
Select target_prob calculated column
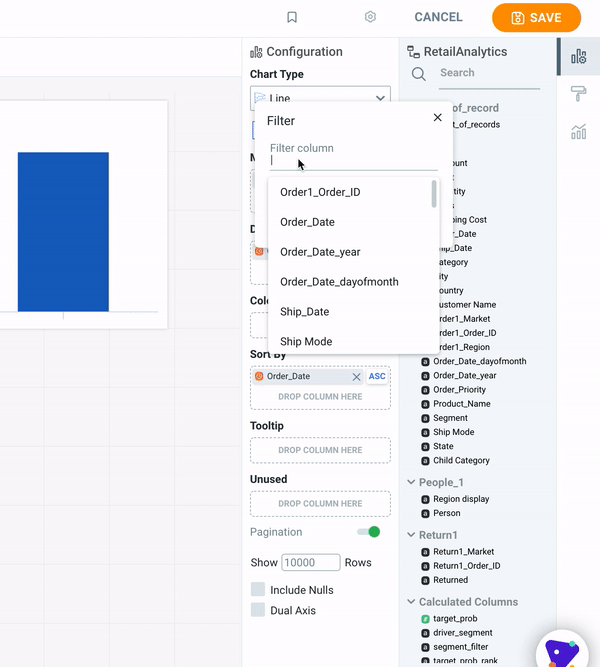click(455, 619)
